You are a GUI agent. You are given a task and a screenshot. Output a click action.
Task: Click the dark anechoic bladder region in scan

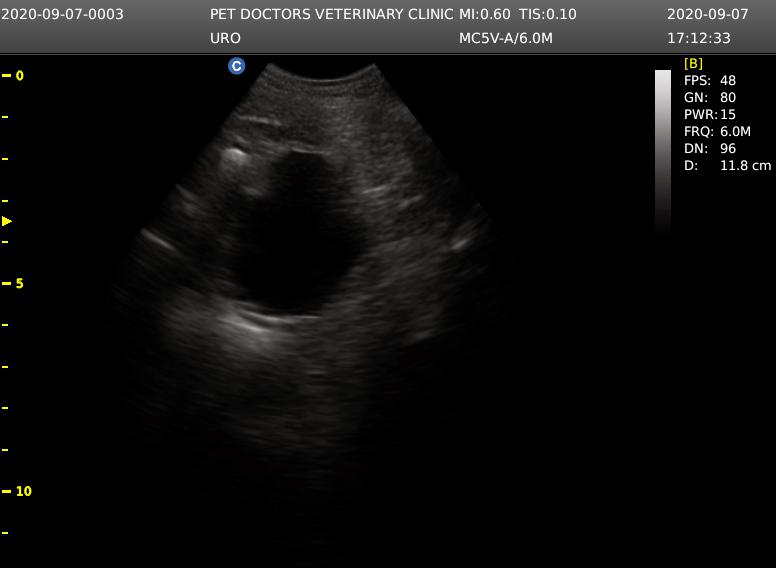coord(301,235)
